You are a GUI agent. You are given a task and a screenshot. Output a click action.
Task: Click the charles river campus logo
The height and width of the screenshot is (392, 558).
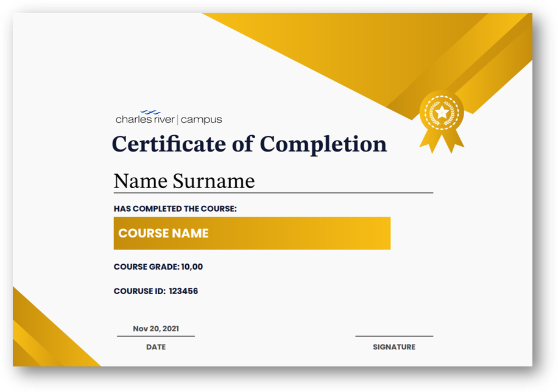coord(169,117)
